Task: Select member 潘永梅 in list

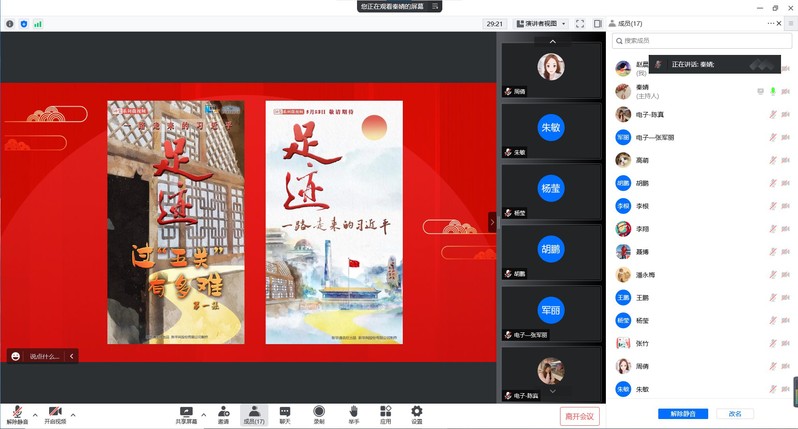Action: click(702, 275)
